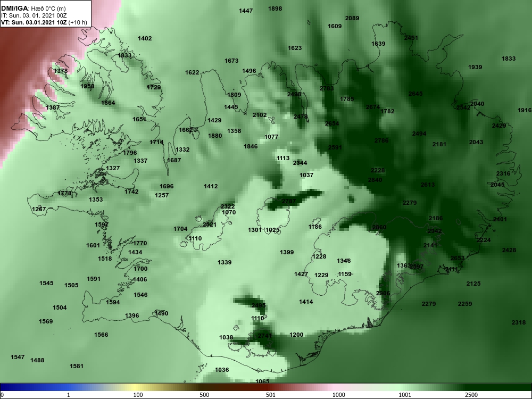Click the map value 2840
This screenshot has height=399, width=532.
point(375,180)
